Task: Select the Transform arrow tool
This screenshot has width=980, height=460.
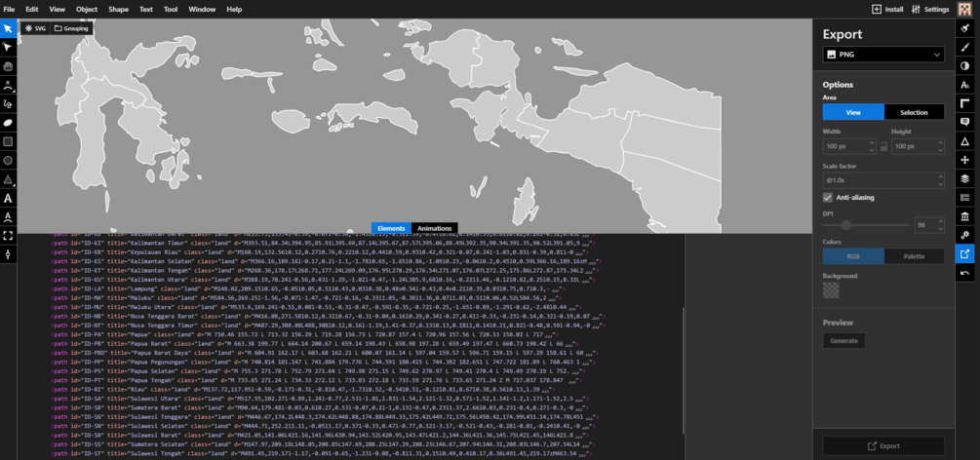Action: 8,29
